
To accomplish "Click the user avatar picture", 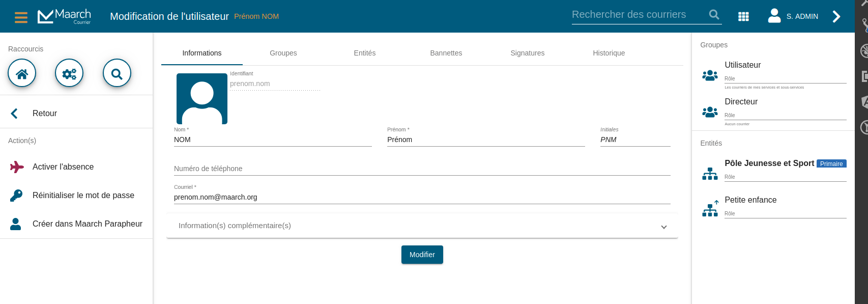I will [202, 99].
